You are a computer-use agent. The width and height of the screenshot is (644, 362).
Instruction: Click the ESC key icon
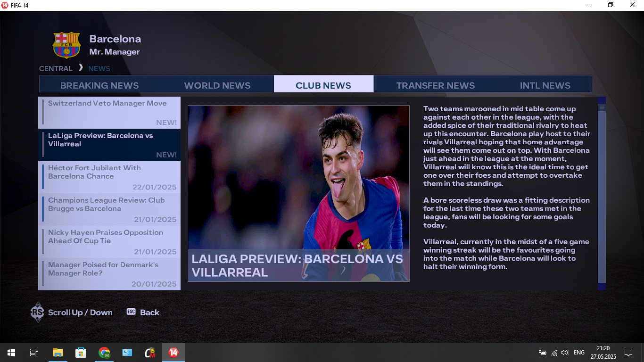click(x=131, y=312)
